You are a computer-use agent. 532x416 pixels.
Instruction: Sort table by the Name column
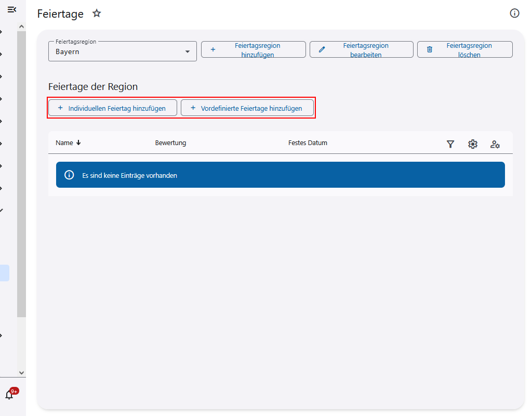64,143
